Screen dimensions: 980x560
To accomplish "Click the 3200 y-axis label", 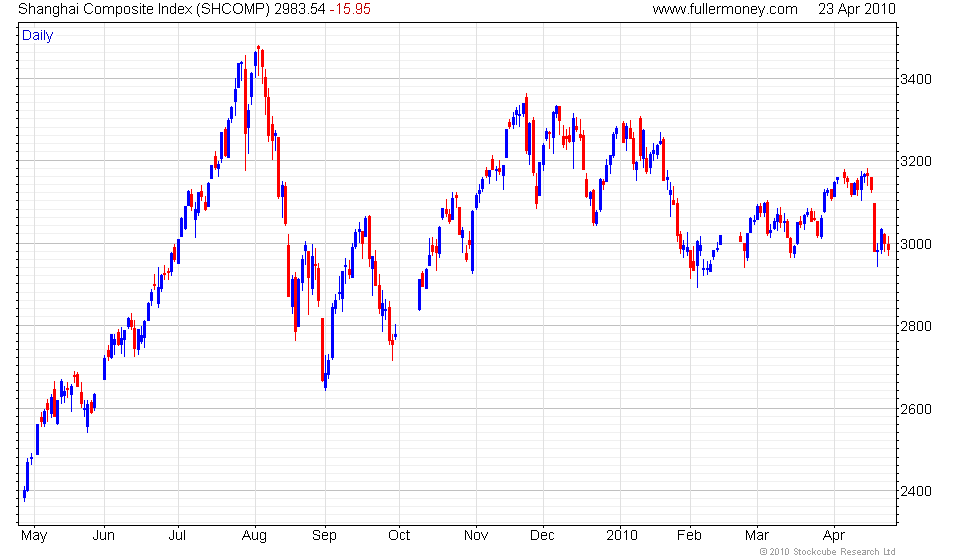I will point(916,161).
